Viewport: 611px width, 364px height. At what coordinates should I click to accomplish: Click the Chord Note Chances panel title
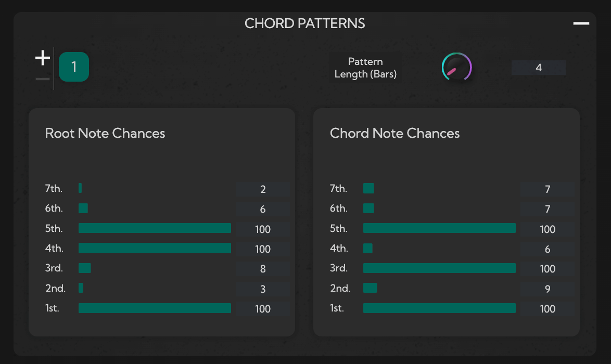point(394,133)
